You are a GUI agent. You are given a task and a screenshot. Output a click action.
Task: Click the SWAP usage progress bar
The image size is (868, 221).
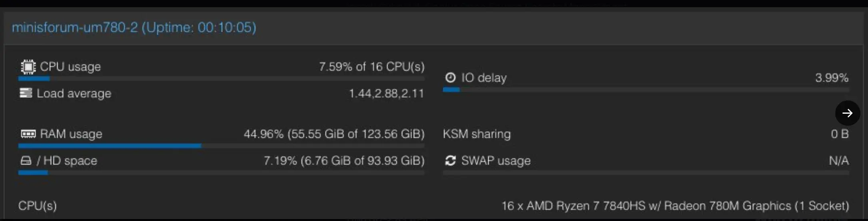pyautogui.click(x=646, y=173)
